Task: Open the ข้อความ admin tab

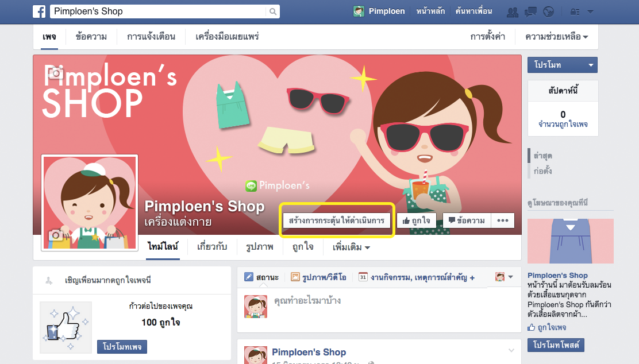Action: coord(91,37)
